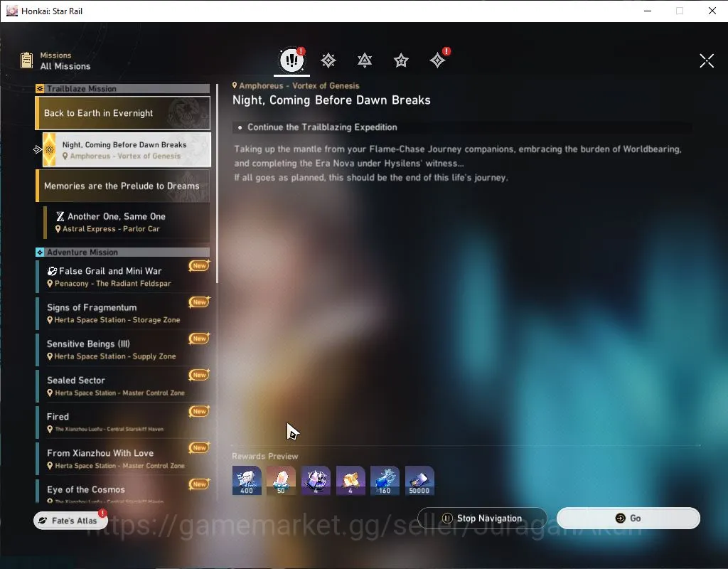Viewport: 728px width, 569px height.
Task: Close the missions screen with X icon
Action: 707,60
